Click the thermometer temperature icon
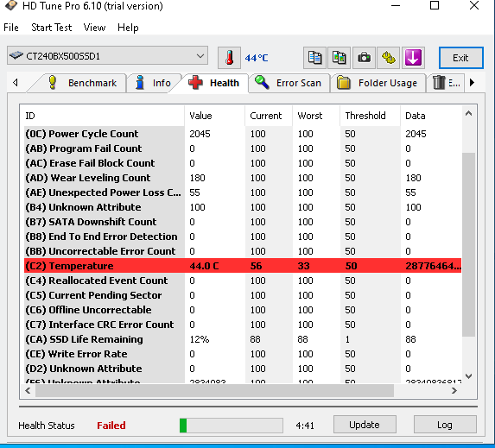 229,58
